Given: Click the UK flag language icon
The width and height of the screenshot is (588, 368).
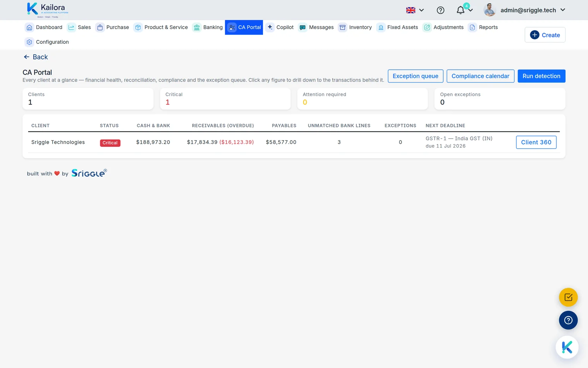Looking at the screenshot, I should click(x=411, y=10).
